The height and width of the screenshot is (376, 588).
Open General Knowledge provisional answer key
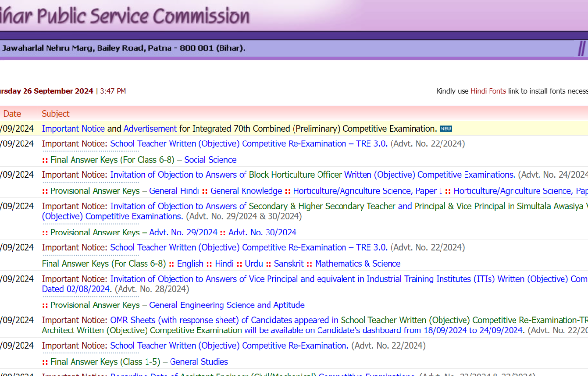point(246,191)
